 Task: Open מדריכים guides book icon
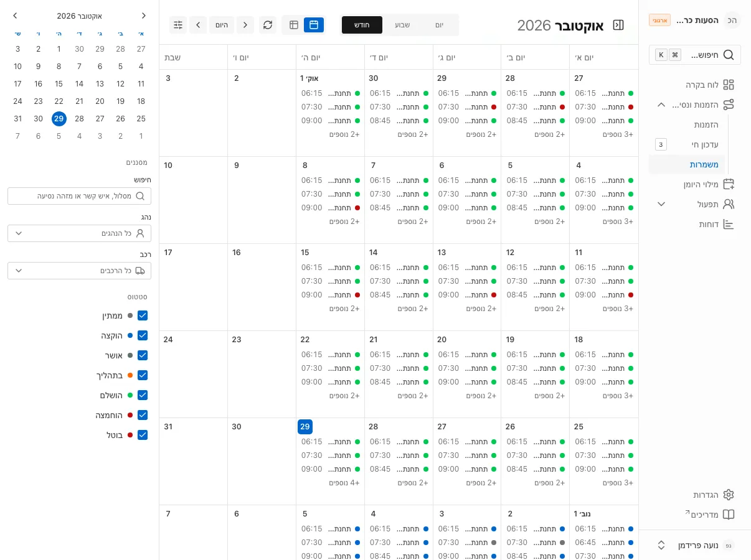(x=728, y=515)
